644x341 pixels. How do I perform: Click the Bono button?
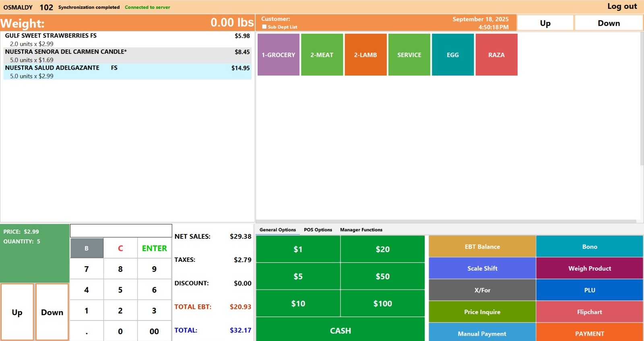(x=590, y=247)
